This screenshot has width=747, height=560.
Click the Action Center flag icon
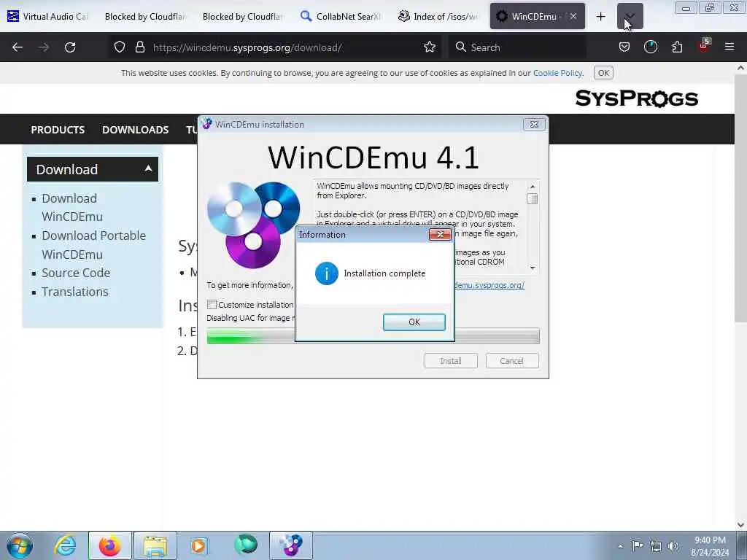point(638,545)
